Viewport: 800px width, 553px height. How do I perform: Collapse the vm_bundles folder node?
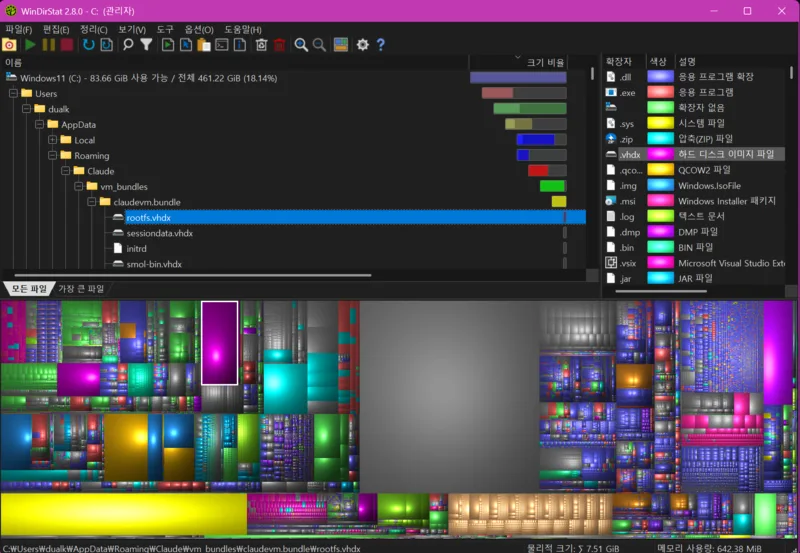[x=79, y=186]
